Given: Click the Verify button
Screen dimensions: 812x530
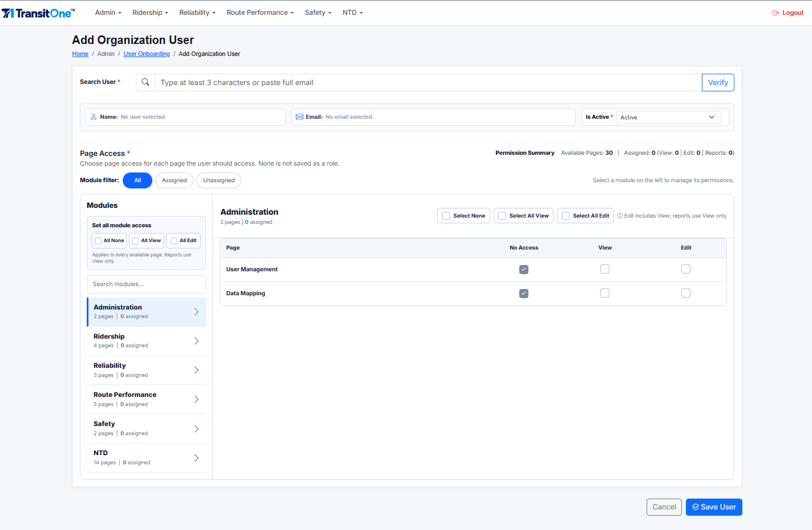Looking at the screenshot, I should (718, 82).
